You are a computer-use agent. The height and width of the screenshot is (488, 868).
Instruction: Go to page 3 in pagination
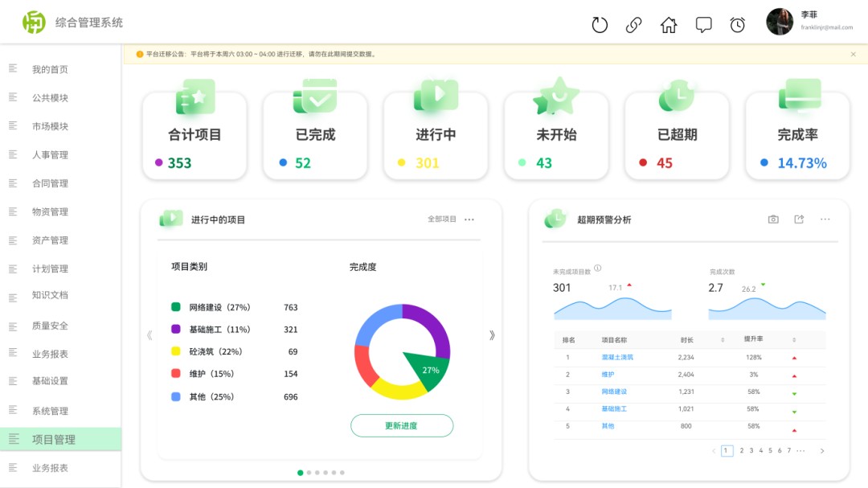751,451
